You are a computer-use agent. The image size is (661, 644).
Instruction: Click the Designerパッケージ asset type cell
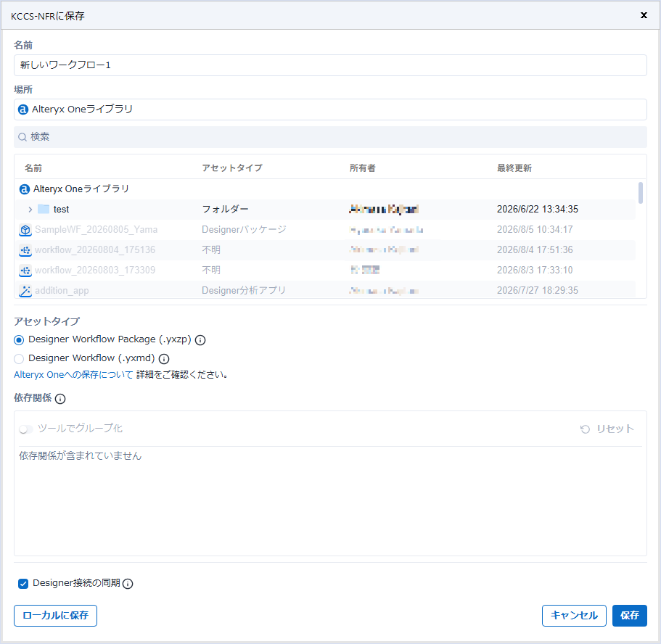[x=244, y=230]
